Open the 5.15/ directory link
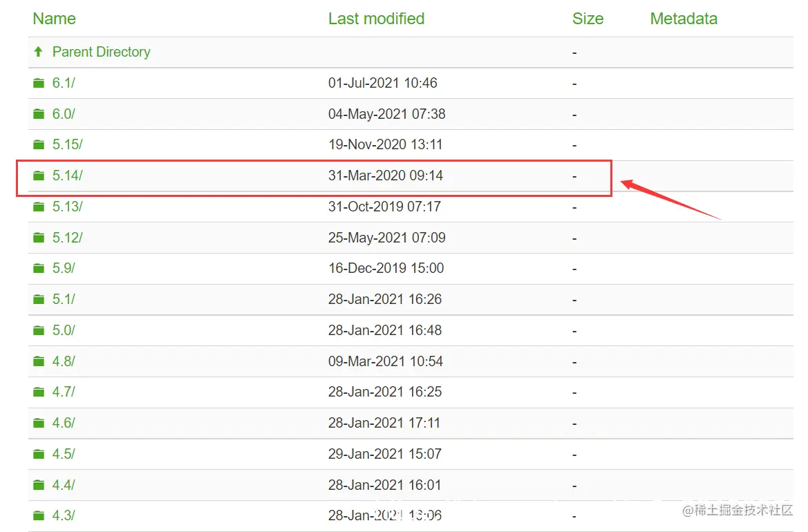808x532 pixels. 68,144
